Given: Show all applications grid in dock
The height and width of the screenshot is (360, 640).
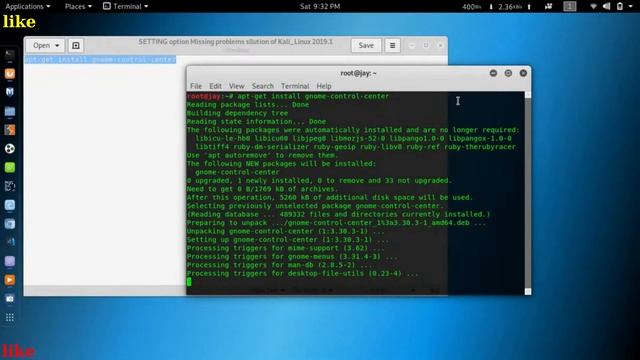Looking at the screenshot, I should 10,318.
